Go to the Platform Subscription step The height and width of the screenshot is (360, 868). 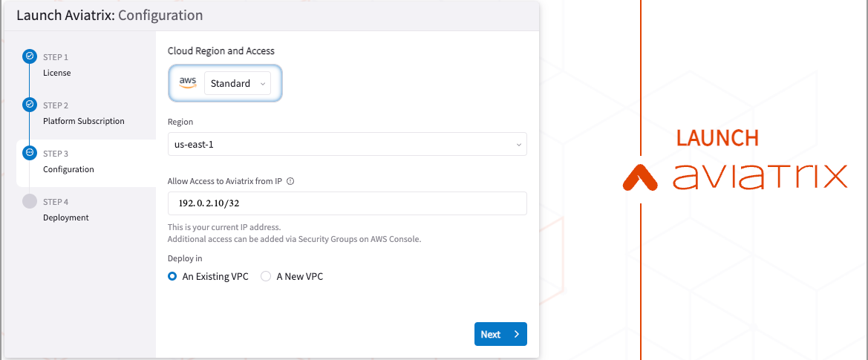(x=83, y=121)
